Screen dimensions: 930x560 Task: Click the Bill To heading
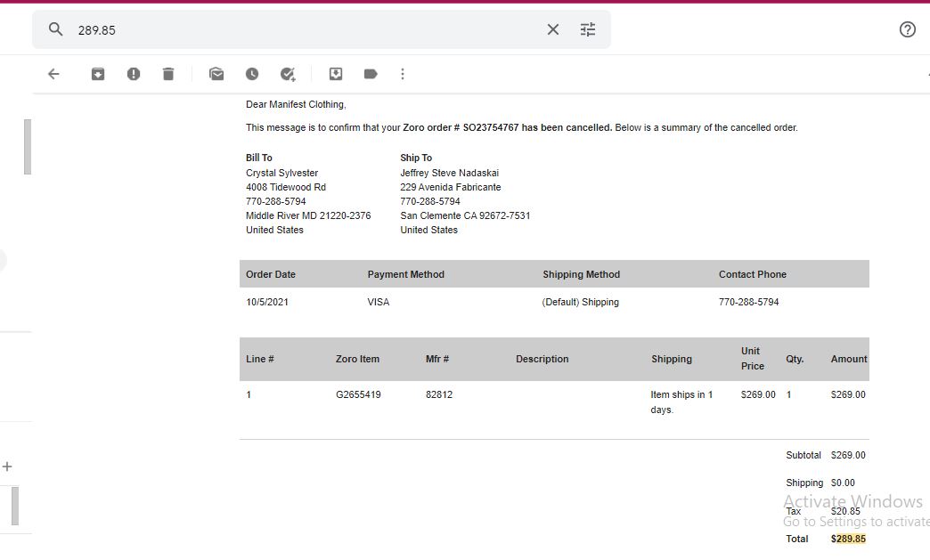259,158
